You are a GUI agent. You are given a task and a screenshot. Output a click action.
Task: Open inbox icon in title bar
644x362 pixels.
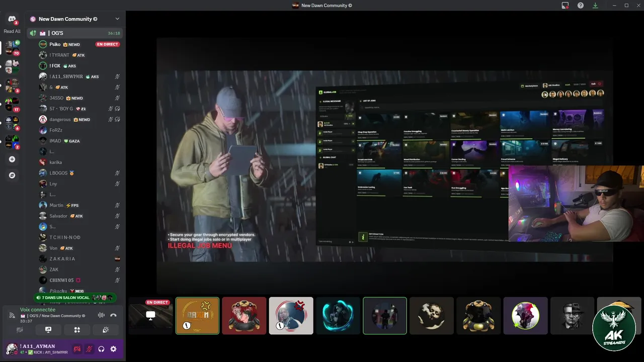tap(566, 6)
